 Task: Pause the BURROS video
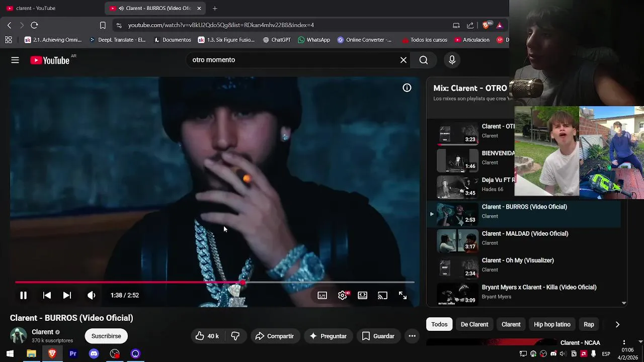pyautogui.click(x=23, y=296)
